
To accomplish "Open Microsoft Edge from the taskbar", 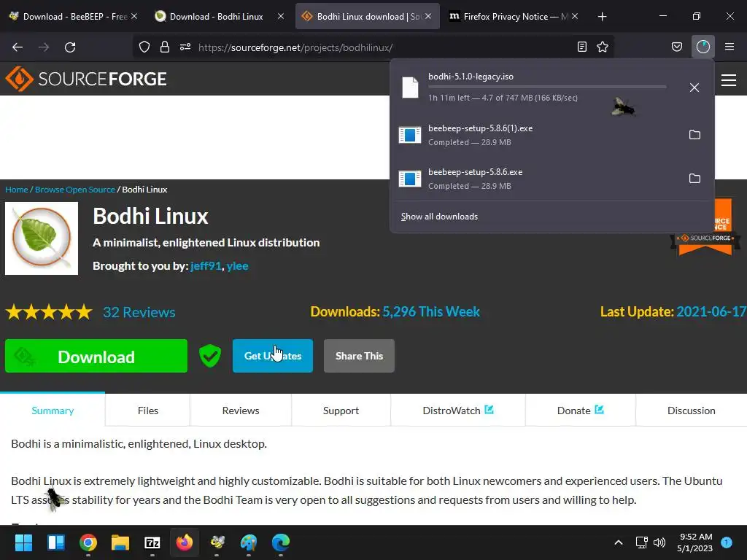I will pyautogui.click(x=281, y=542).
